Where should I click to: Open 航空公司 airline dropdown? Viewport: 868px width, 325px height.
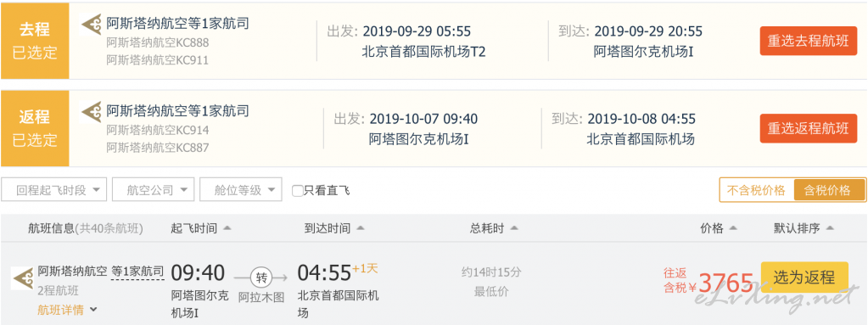[153, 190]
